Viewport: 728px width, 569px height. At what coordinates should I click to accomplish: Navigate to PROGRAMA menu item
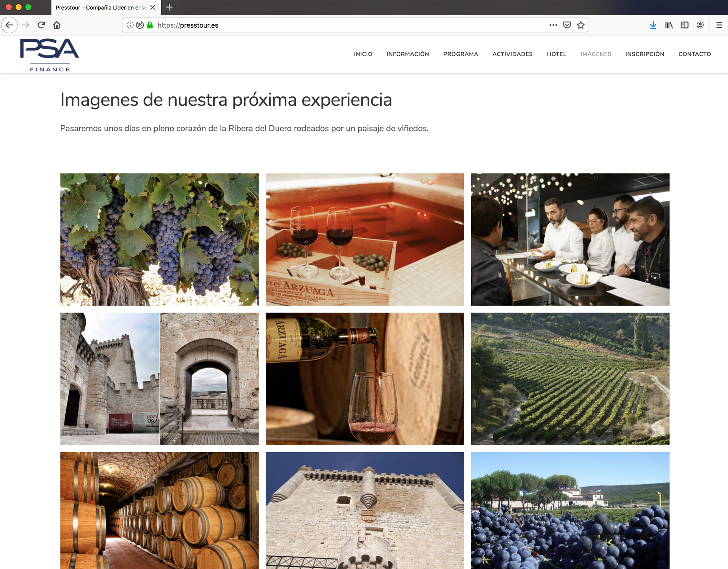pos(460,54)
